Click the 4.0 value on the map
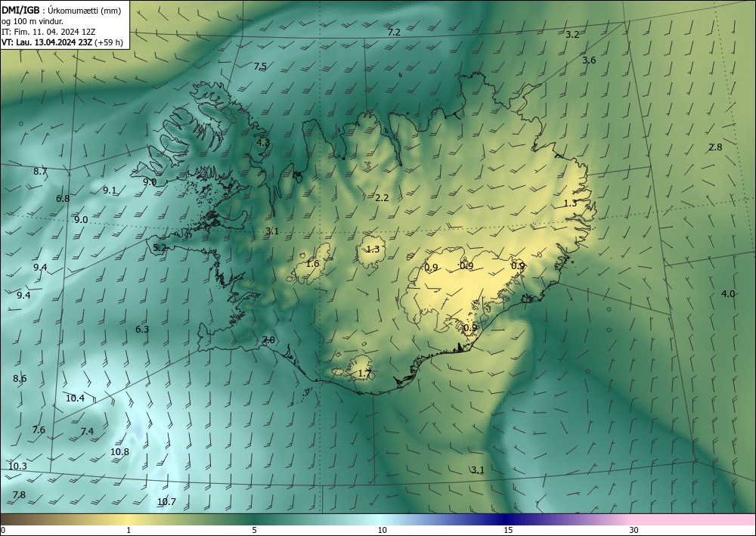Screen dimensions: 756x536 tap(727, 294)
